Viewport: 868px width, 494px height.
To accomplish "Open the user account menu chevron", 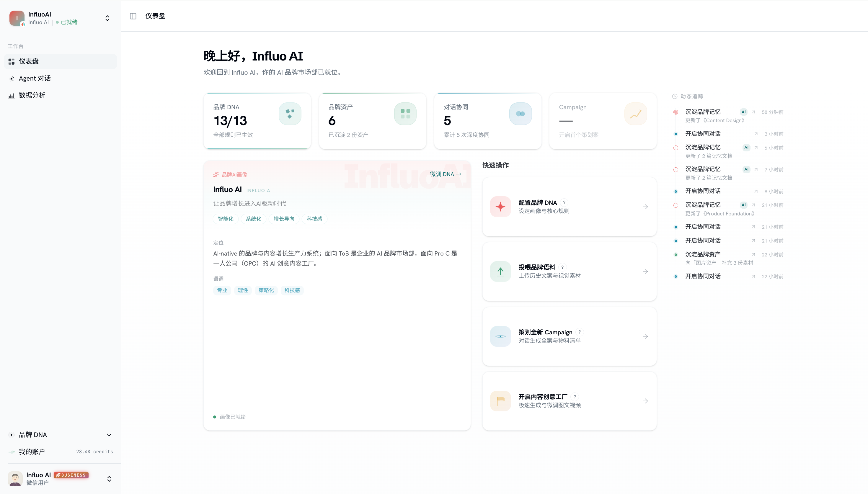I will pos(109,479).
